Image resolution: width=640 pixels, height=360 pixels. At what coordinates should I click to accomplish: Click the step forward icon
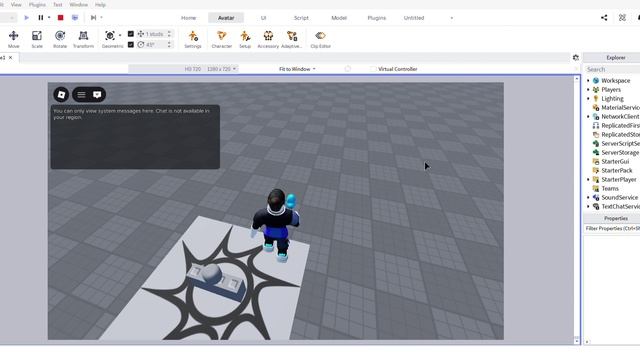93,18
